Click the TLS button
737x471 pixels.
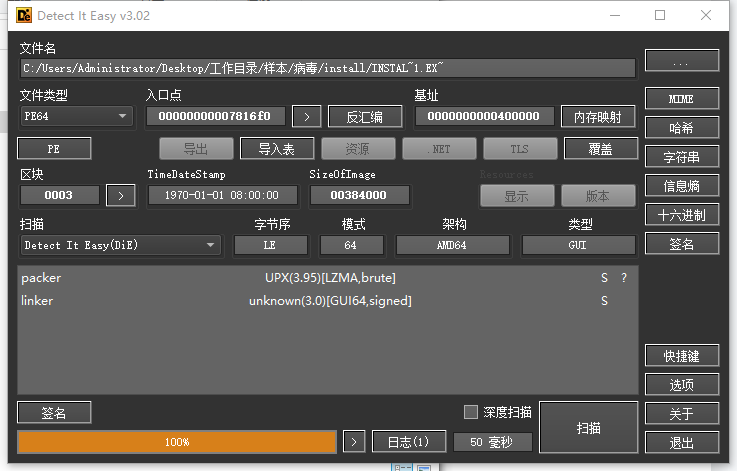click(520, 149)
